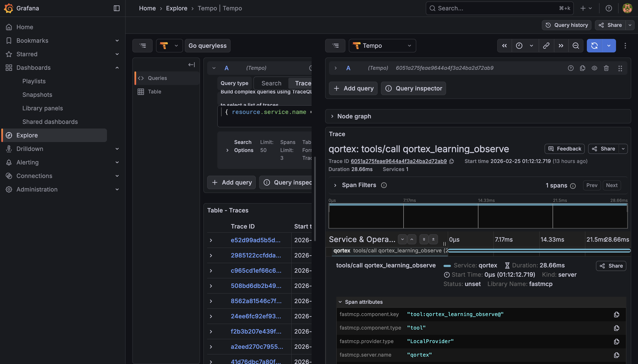Image resolution: width=638 pixels, height=364 pixels.
Task: Click the Search input field in top bar
Action: 499,8
